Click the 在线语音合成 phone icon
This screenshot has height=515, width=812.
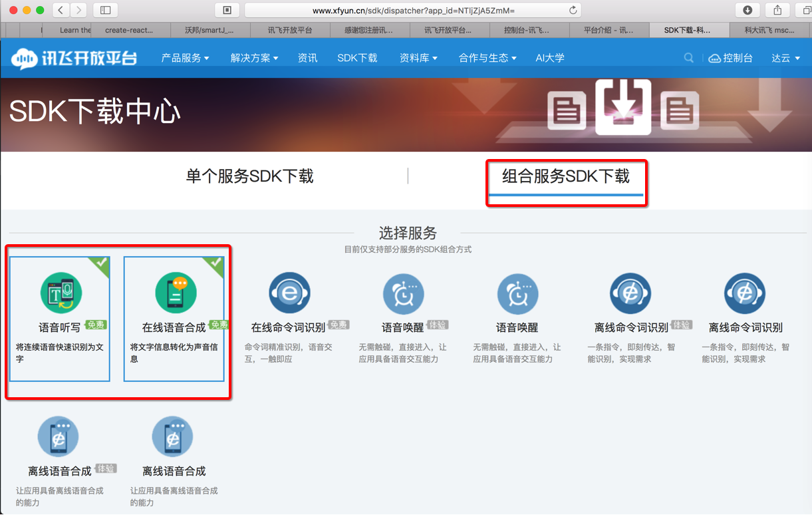click(175, 293)
